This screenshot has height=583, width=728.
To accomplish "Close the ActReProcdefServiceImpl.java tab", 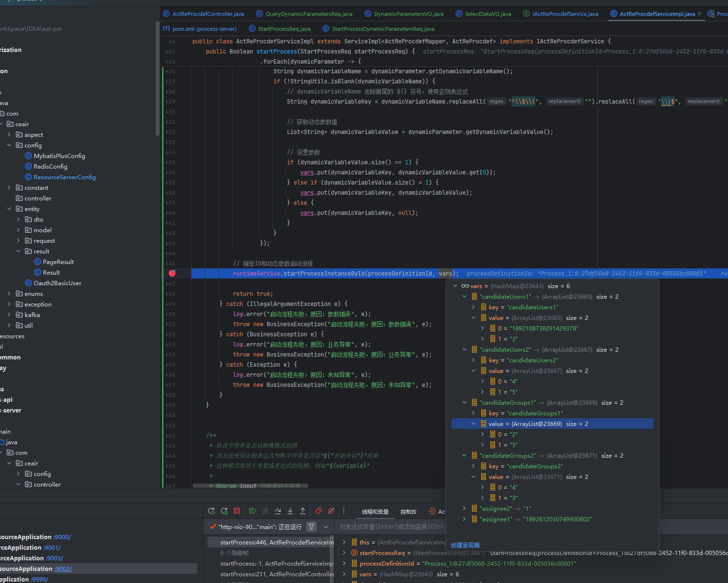I will coord(700,13).
